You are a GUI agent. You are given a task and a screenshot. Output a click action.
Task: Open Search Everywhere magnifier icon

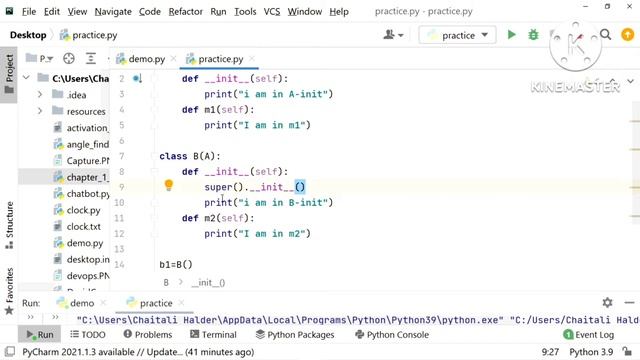click(x=606, y=35)
